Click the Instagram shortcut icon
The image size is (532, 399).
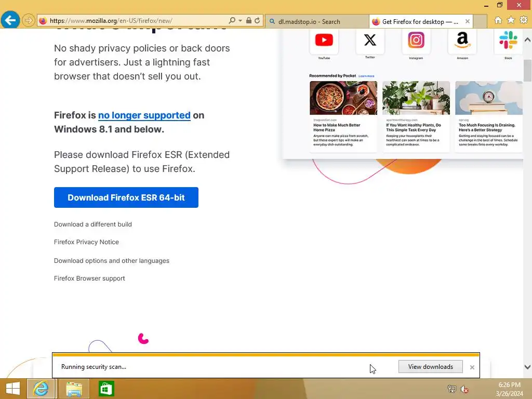click(x=416, y=41)
